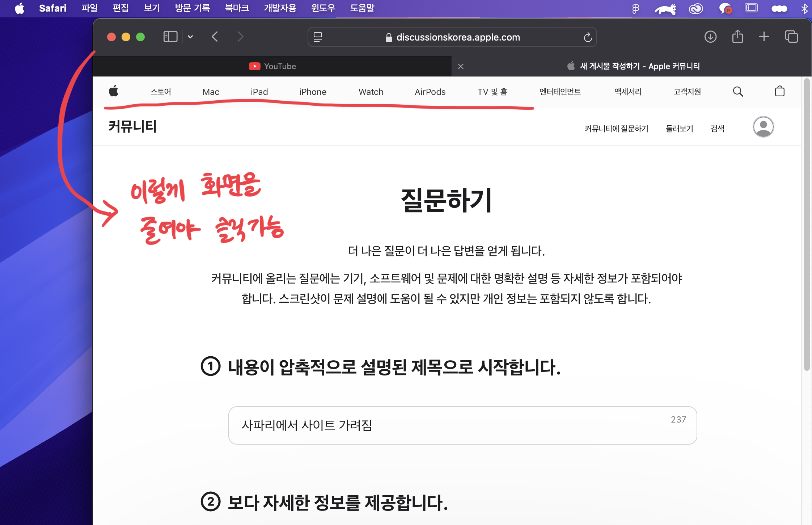Reload the page with the refresh icon

click(588, 37)
